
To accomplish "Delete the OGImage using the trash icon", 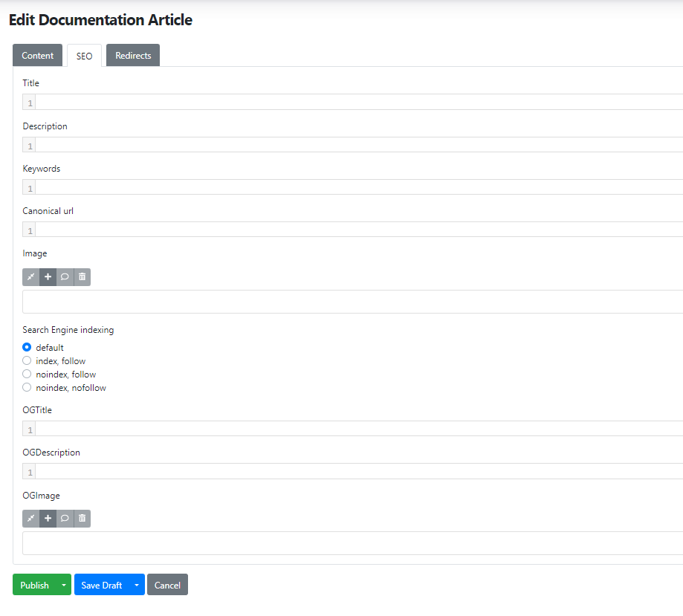I will click(82, 519).
